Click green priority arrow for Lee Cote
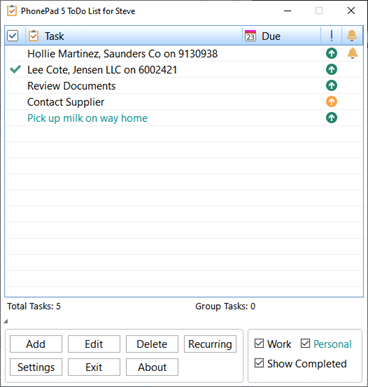This screenshot has height=387, width=368. [x=331, y=69]
